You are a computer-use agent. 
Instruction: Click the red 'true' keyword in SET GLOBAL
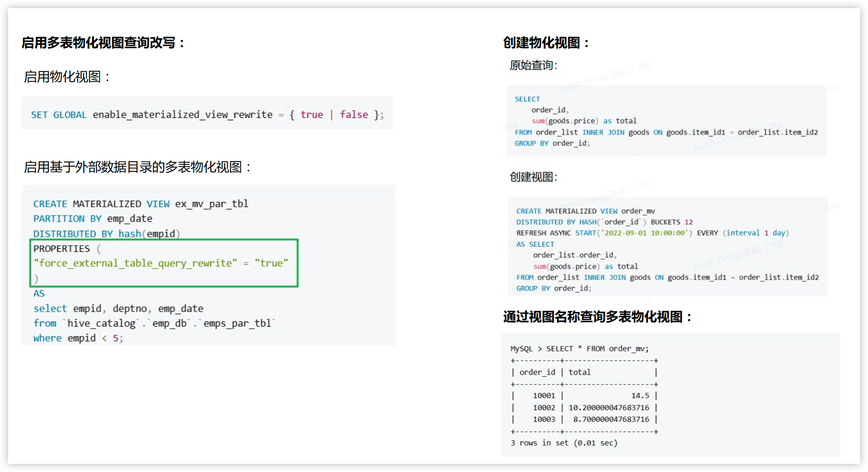click(311, 115)
